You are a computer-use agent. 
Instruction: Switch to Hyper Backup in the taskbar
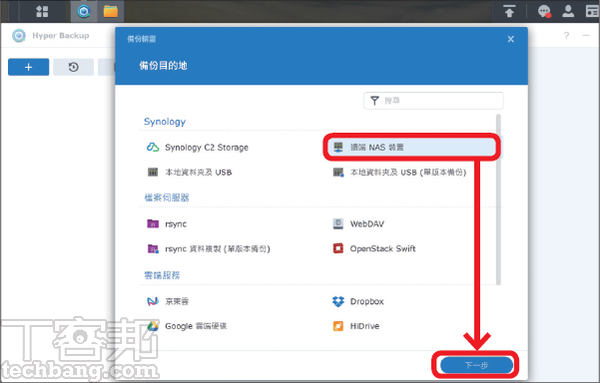[x=83, y=11]
